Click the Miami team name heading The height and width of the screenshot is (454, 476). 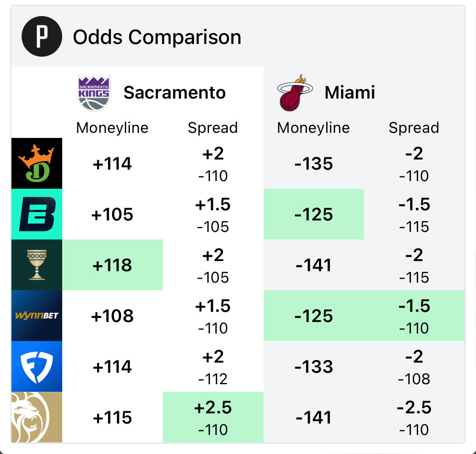pos(349,93)
